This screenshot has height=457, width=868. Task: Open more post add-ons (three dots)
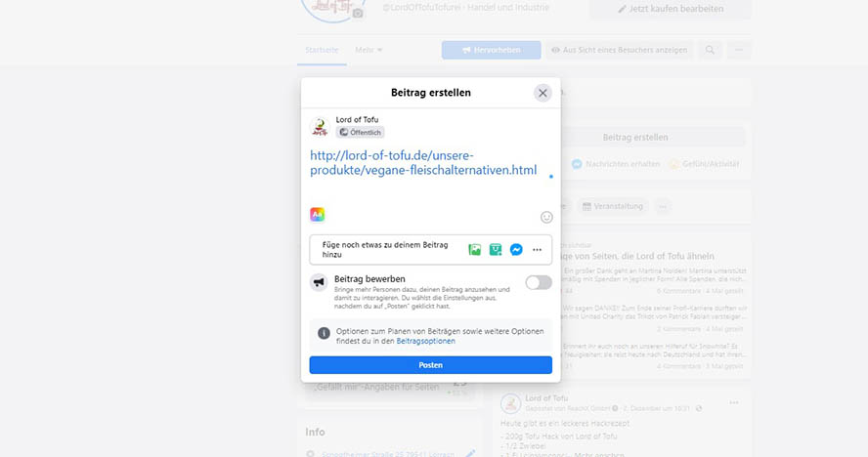tap(537, 250)
